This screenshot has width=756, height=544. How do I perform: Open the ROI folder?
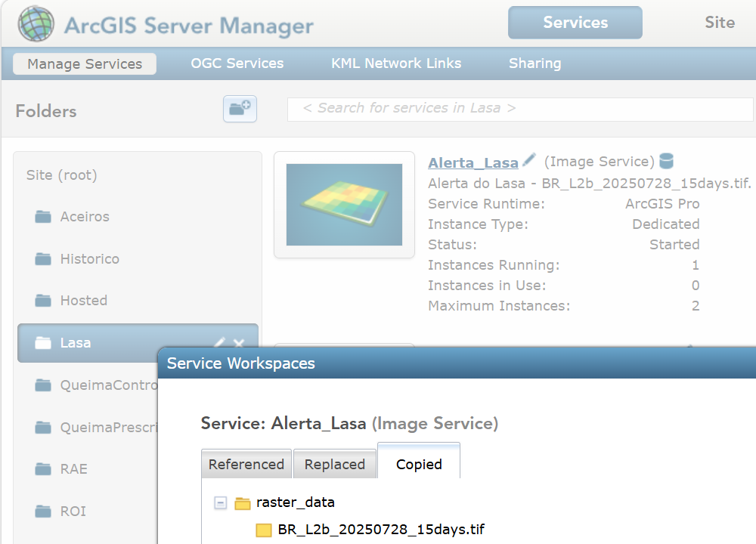pyautogui.click(x=73, y=512)
